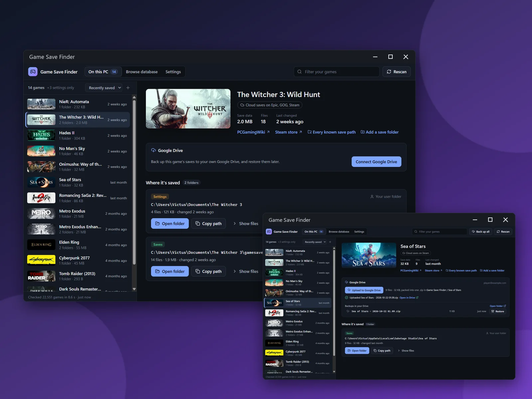
Task: Select Tomb Raider (2013) in the front window list
Action: click(298, 363)
